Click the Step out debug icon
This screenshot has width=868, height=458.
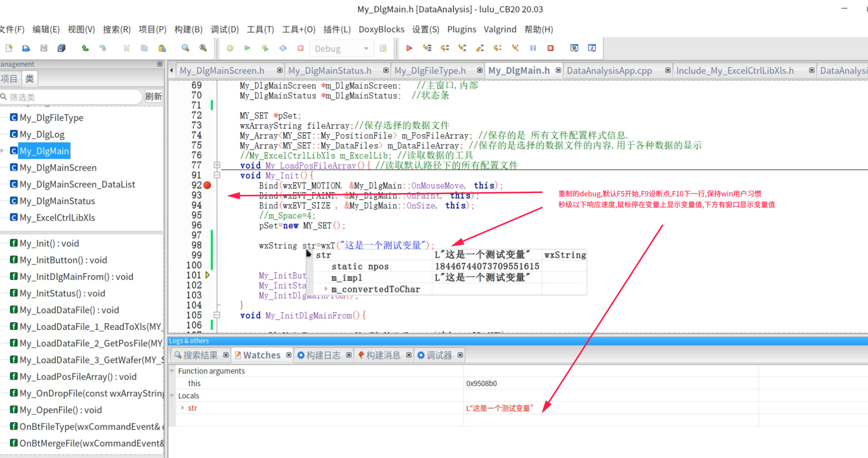click(x=480, y=48)
